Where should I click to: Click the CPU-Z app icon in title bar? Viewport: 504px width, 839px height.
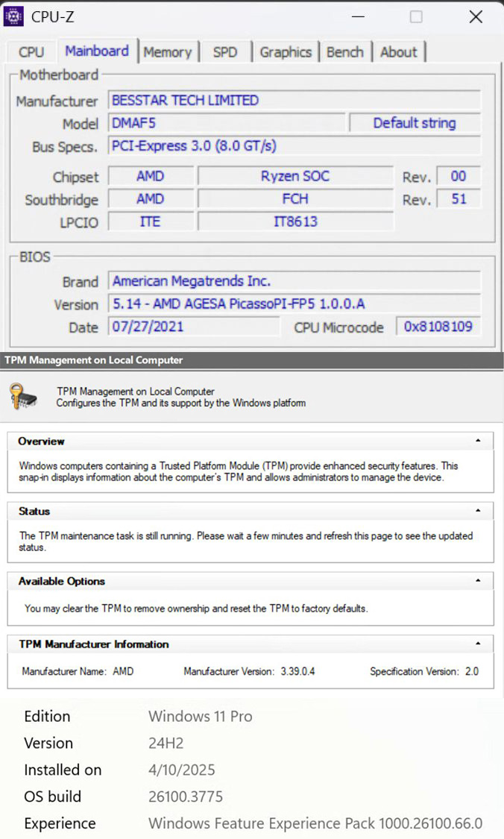tap(13, 16)
